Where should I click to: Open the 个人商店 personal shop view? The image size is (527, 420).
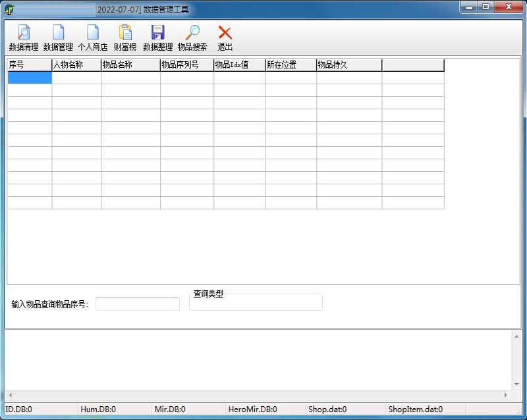point(93,38)
